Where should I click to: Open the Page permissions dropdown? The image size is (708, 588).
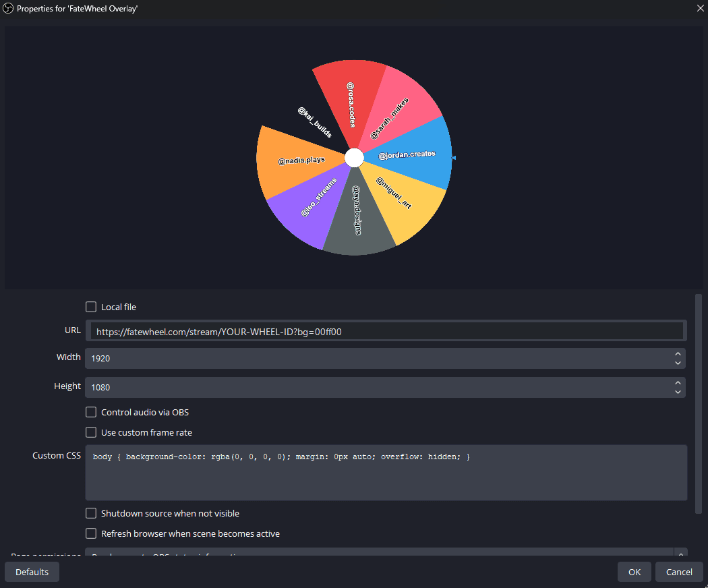pyautogui.click(x=386, y=553)
